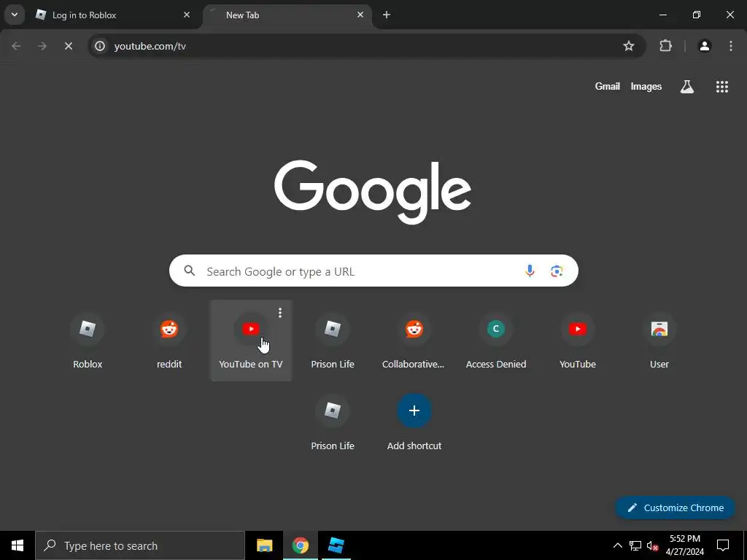Open the Chrome profile icon
Viewport: 747px width, 560px height.
705,46
